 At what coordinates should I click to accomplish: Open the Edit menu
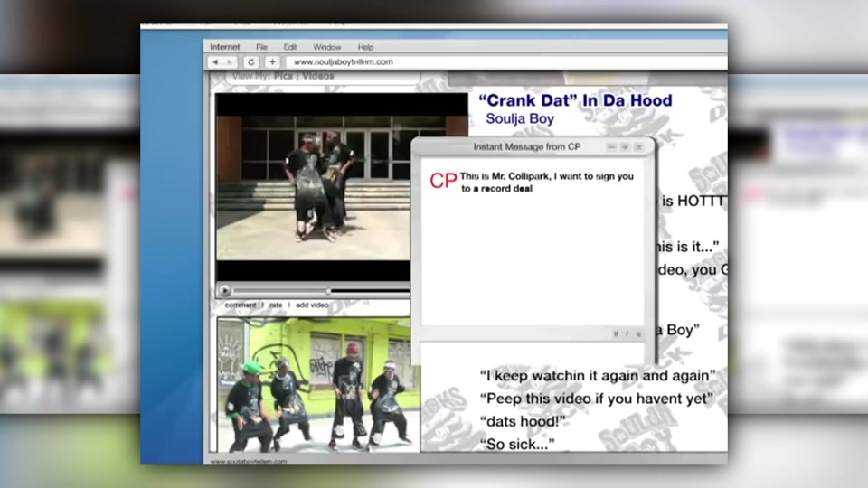[290, 47]
